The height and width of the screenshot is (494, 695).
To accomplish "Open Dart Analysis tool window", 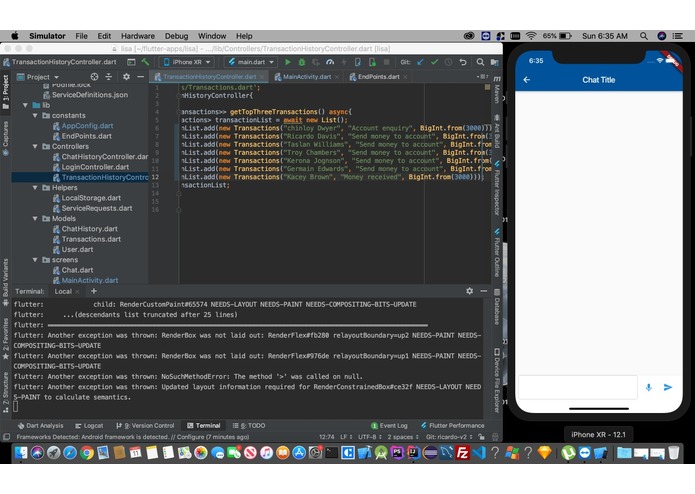I will coord(40,425).
